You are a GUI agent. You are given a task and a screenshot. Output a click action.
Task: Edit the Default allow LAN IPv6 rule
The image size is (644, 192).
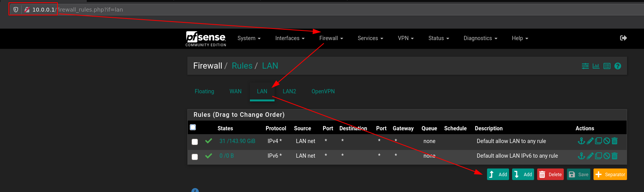pos(590,156)
